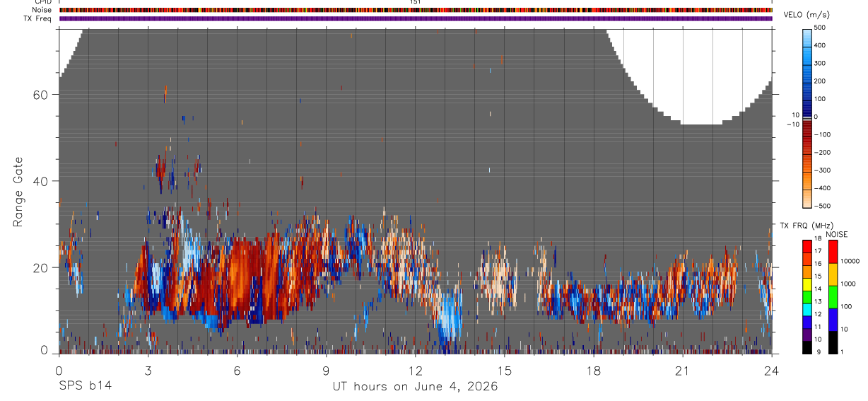Click the TX Freq strip label
This screenshot has height=401, width=868.
click(38, 18)
